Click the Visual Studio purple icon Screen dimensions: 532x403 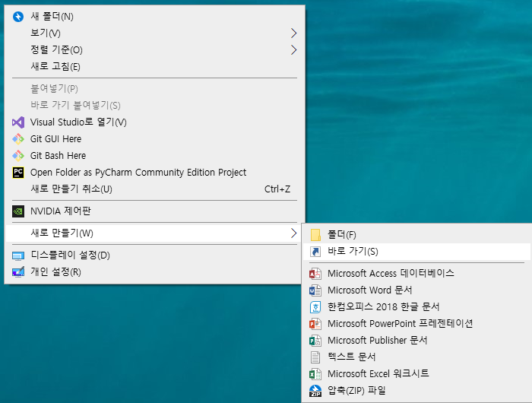[18, 122]
